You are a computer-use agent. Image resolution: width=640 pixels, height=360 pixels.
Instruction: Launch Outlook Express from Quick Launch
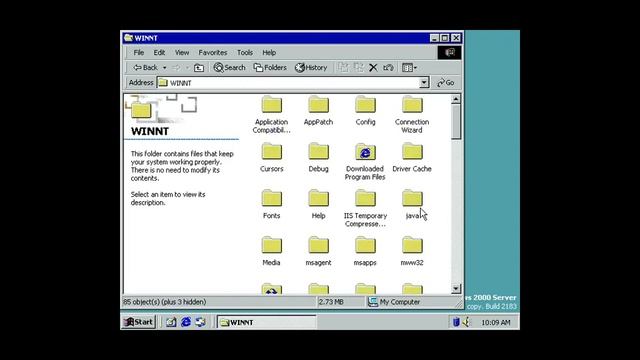pos(200,322)
